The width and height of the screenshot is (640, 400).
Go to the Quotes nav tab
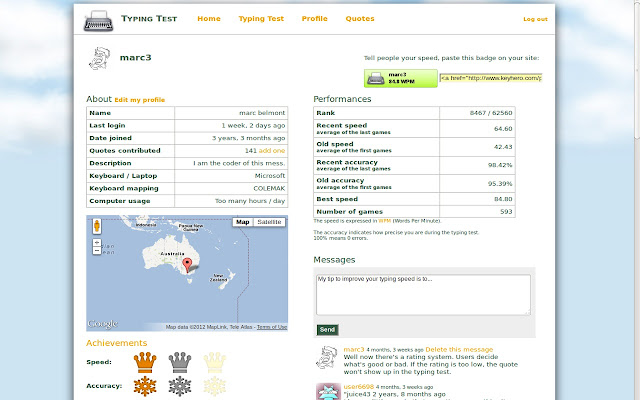(x=360, y=19)
